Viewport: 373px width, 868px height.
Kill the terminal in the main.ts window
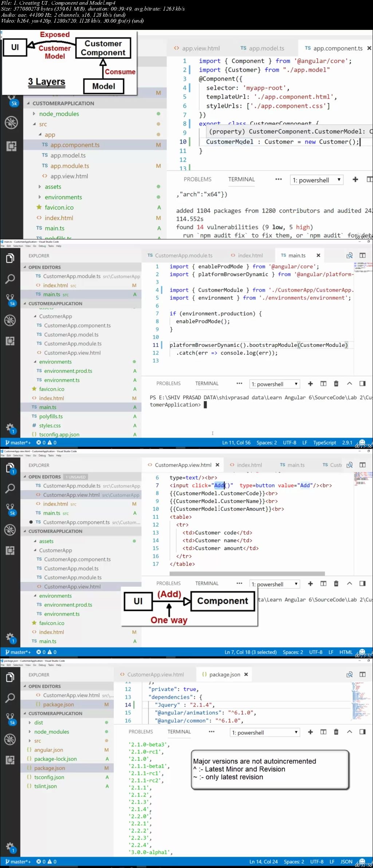[x=336, y=383]
